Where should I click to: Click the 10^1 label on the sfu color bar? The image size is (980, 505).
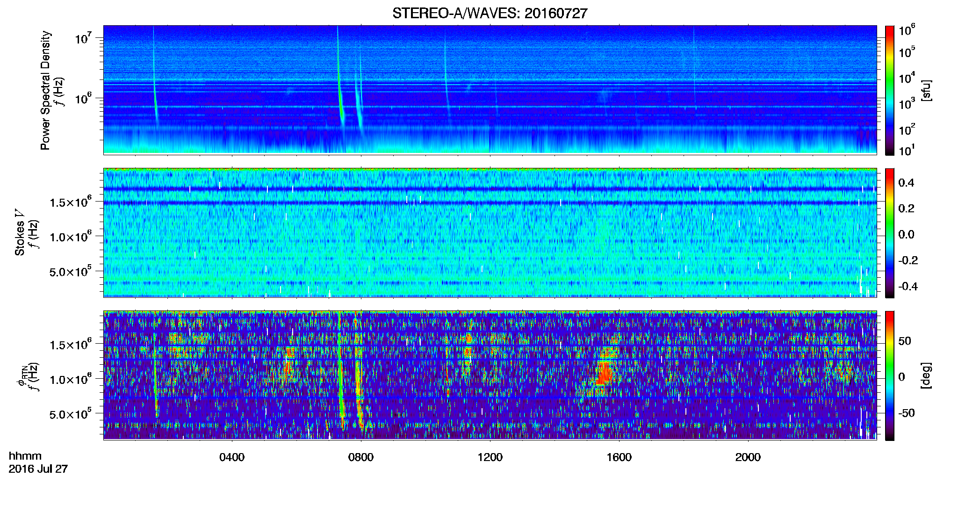pyautogui.click(x=907, y=150)
